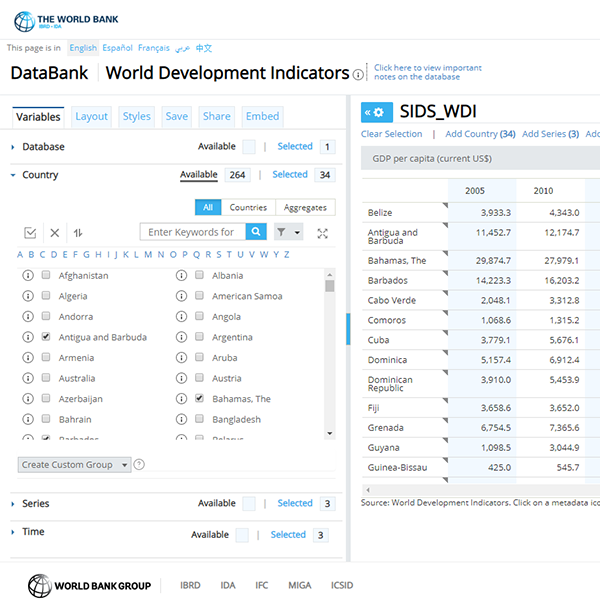600x600 pixels.
Task: Check the Australia checkbox
Action: pos(46,378)
